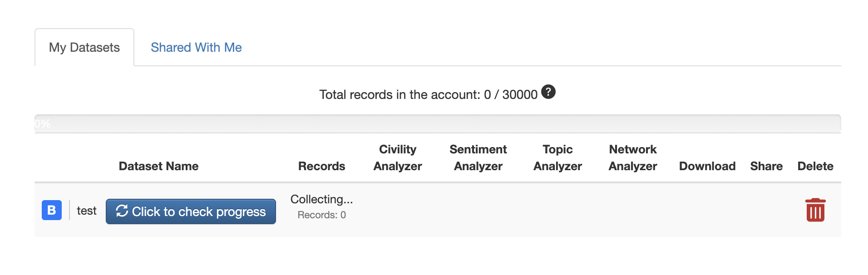The height and width of the screenshot is (275, 868).
Task: Click the blue B platform icon
Action: click(x=52, y=210)
